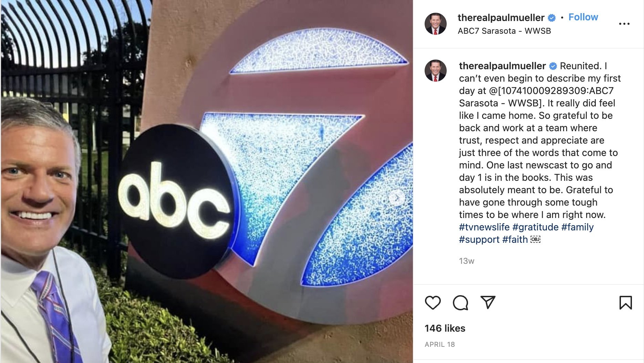644x363 pixels.
Task: Click the Follow button
Action: [583, 17]
